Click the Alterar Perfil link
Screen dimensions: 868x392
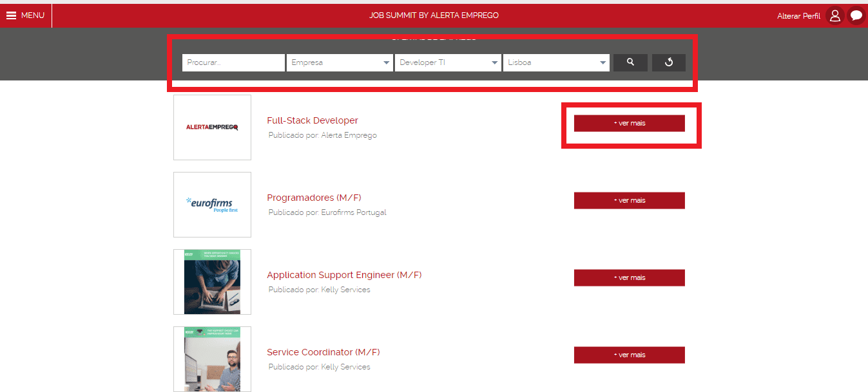point(798,16)
